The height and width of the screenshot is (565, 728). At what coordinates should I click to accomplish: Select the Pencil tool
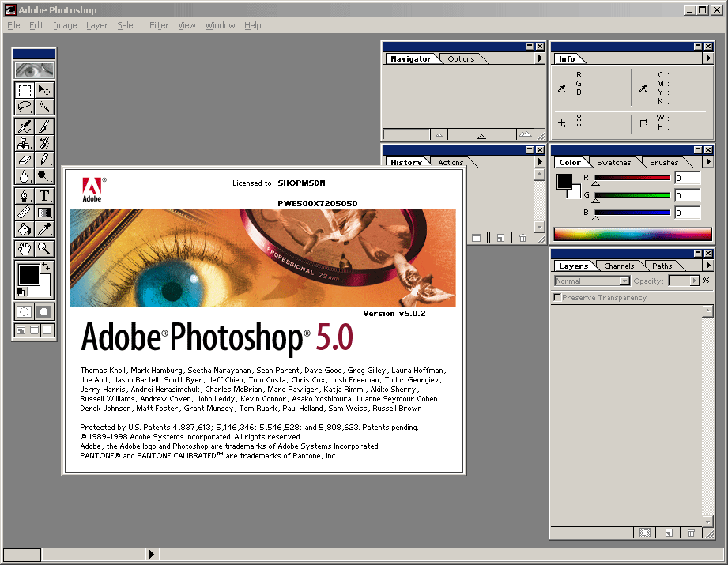44,160
